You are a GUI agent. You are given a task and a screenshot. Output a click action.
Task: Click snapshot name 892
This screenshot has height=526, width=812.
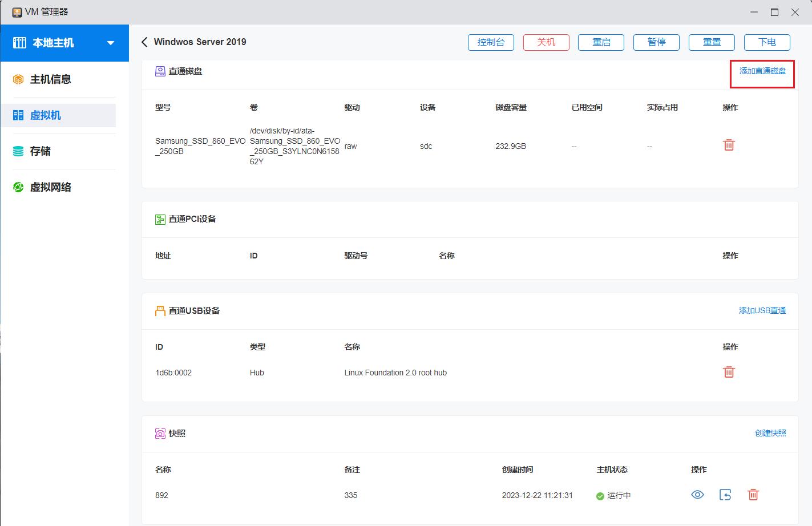(x=161, y=495)
